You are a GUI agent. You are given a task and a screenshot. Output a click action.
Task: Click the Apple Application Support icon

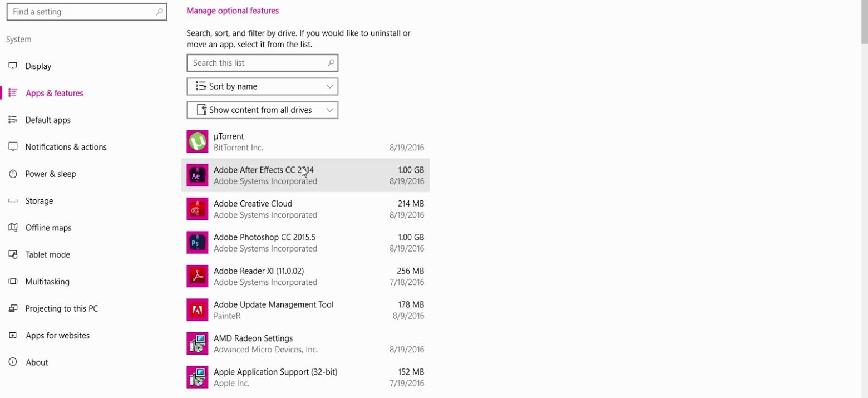tap(197, 377)
